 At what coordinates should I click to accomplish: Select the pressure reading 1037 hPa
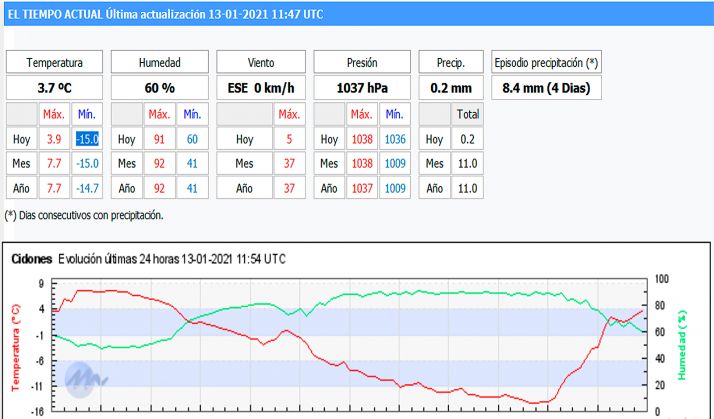360,88
